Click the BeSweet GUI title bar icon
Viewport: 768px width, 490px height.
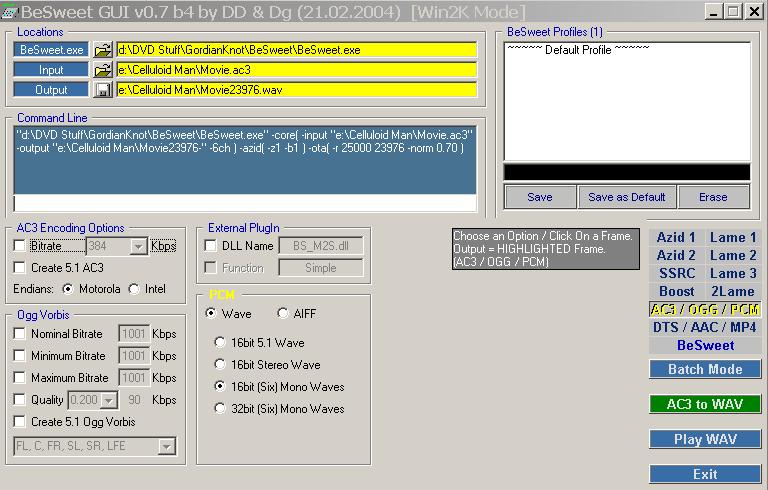[x=8, y=11]
